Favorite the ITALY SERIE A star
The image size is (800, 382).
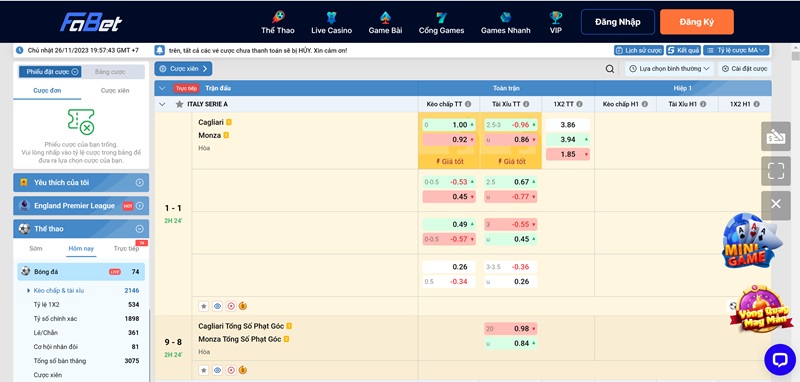click(179, 104)
